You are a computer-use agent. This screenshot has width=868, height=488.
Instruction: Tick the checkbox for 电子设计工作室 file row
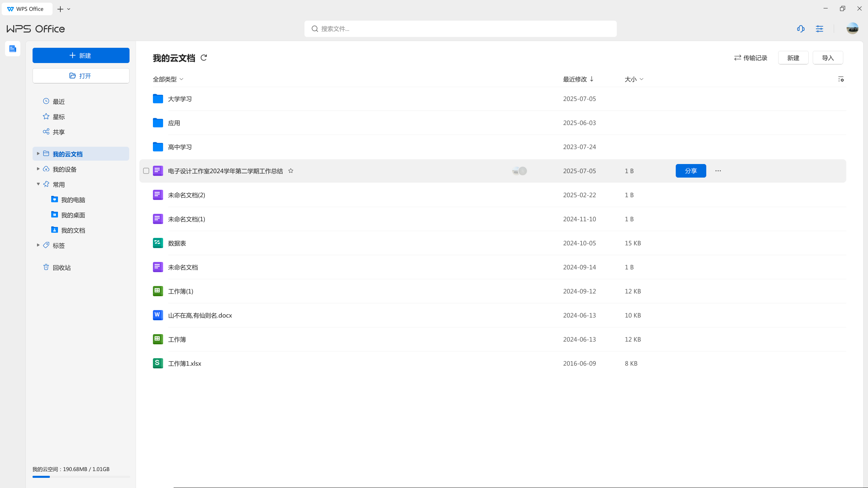[x=146, y=171]
